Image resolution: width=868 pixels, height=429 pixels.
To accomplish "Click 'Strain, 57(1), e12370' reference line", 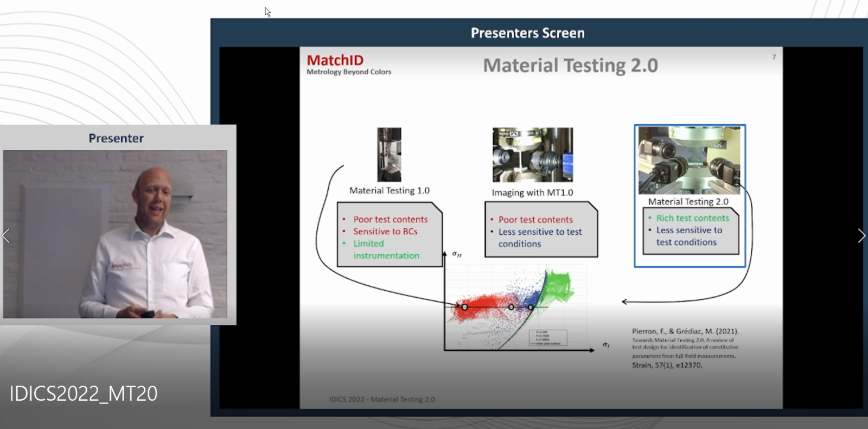I will tap(667, 366).
